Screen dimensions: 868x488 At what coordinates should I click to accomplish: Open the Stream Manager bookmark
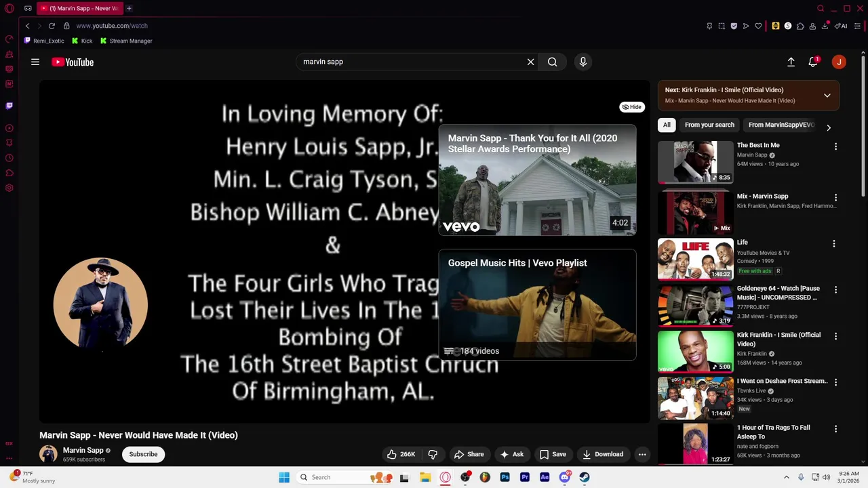click(126, 41)
